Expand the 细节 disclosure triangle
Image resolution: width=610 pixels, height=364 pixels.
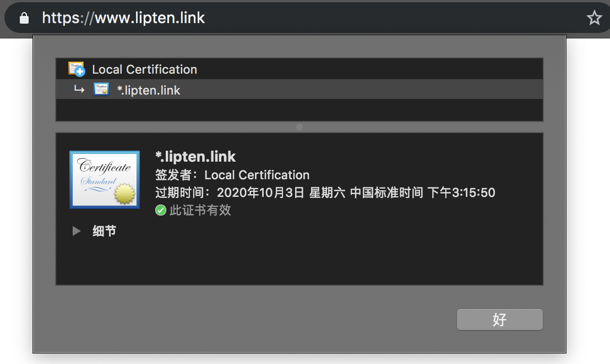click(x=76, y=231)
